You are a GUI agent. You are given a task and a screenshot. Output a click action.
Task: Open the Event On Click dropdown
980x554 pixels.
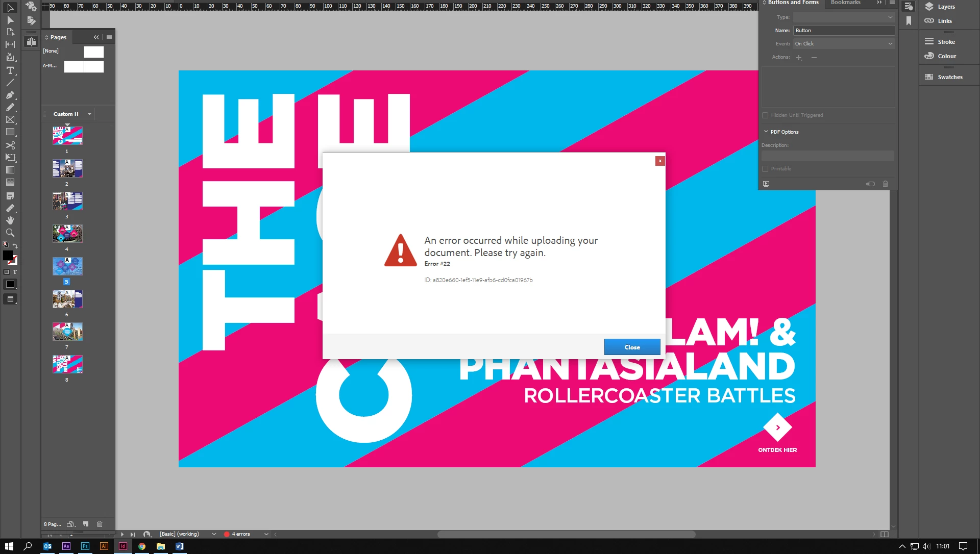843,44
